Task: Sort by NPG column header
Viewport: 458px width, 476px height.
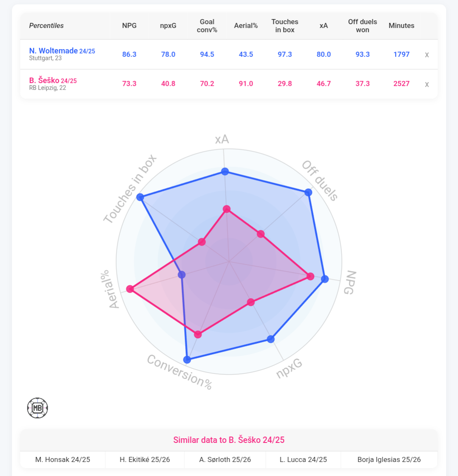Action: 129,26
